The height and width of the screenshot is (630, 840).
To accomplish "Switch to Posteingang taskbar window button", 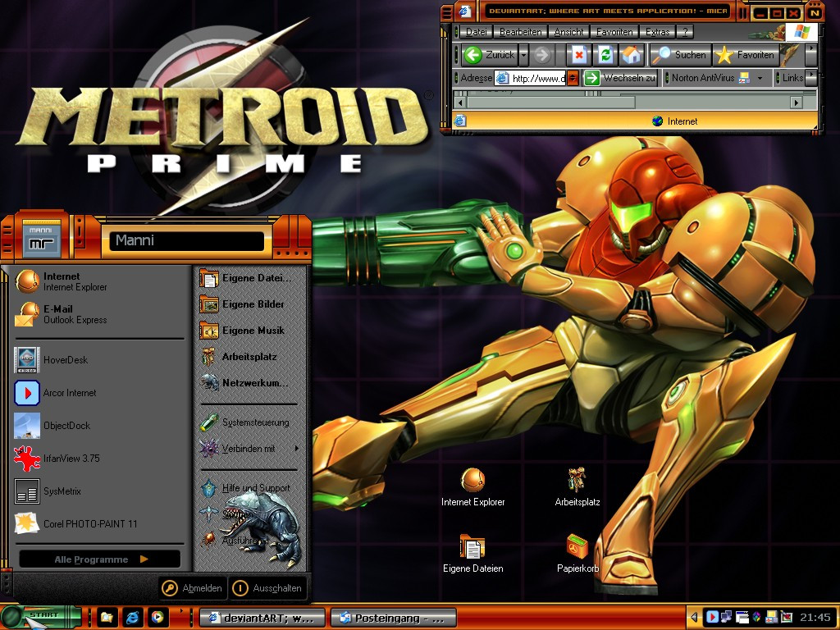I will click(x=393, y=619).
